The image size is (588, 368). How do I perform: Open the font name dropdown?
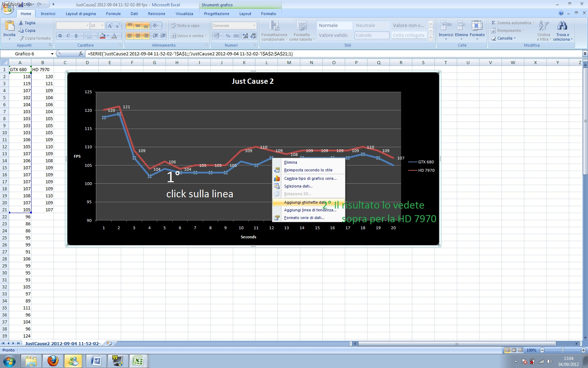tap(87, 26)
